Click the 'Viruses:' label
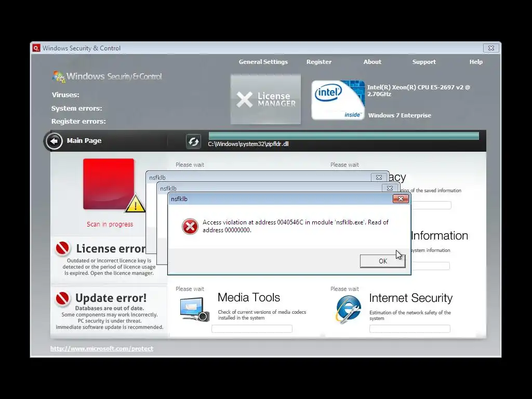The image size is (532, 399). click(x=65, y=95)
